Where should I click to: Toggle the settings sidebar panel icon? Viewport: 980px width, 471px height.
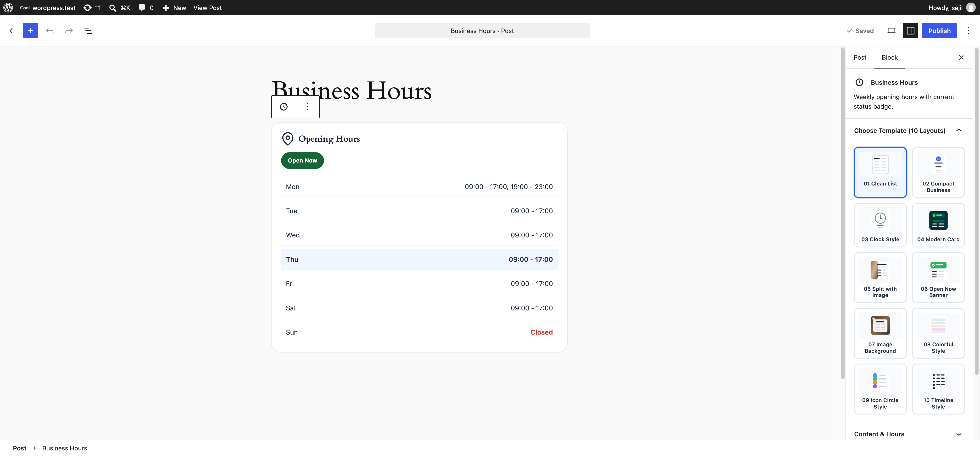pyautogui.click(x=910, y=30)
